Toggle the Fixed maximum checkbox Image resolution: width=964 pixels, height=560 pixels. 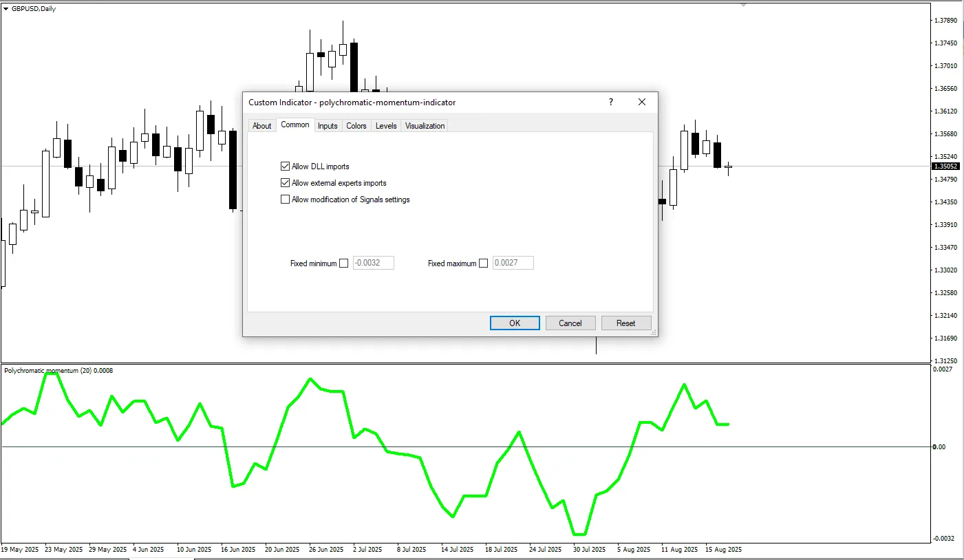(x=483, y=263)
